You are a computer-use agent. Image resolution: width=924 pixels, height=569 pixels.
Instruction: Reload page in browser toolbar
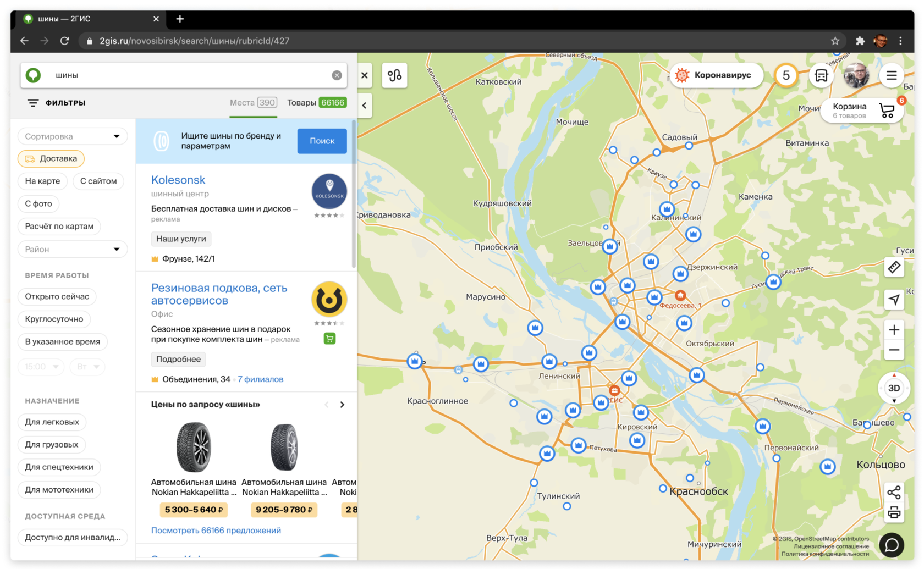coord(64,41)
